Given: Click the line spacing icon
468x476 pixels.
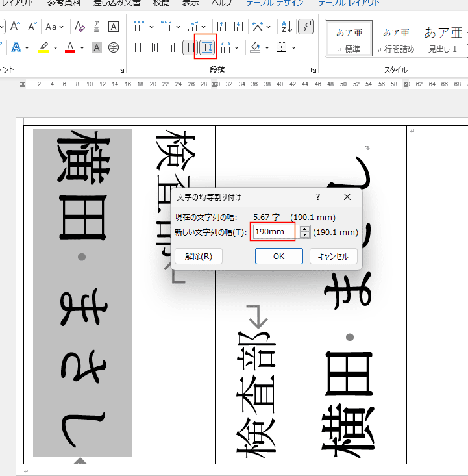Looking at the screenshot, I should 226,47.
